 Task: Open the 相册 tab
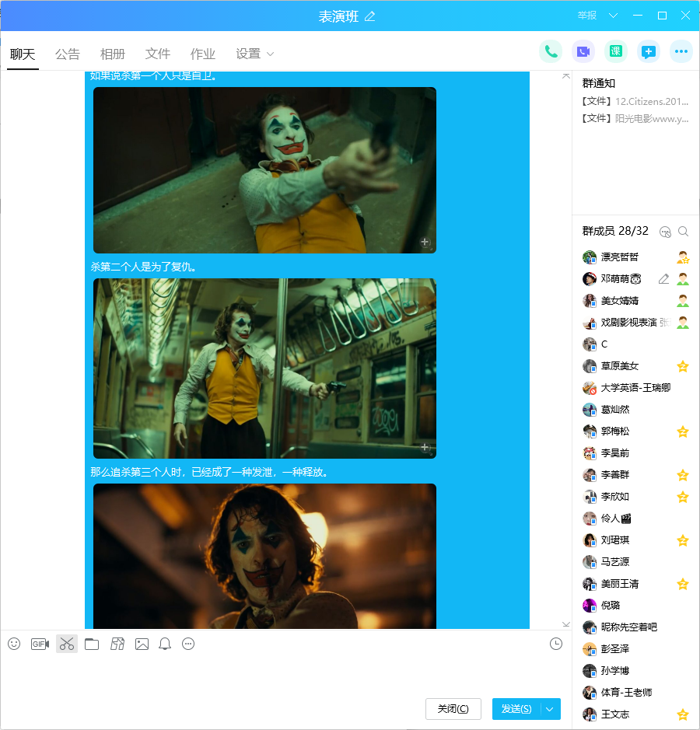click(113, 54)
